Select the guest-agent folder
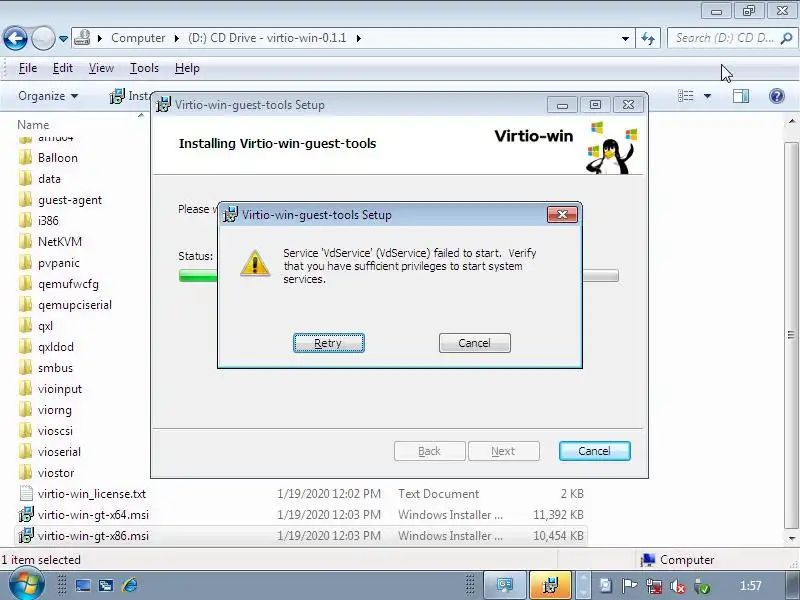The image size is (800, 600). coord(70,200)
